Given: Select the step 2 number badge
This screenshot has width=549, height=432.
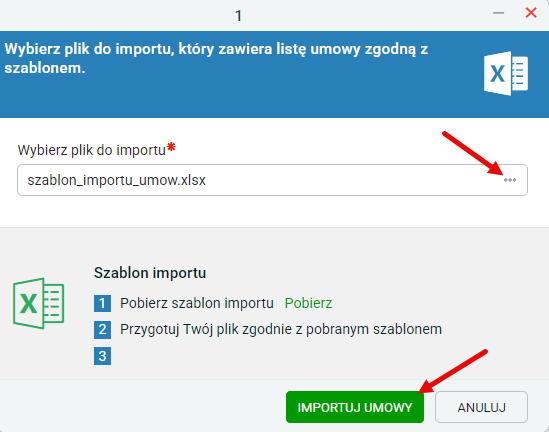Looking at the screenshot, I should click(x=102, y=330).
